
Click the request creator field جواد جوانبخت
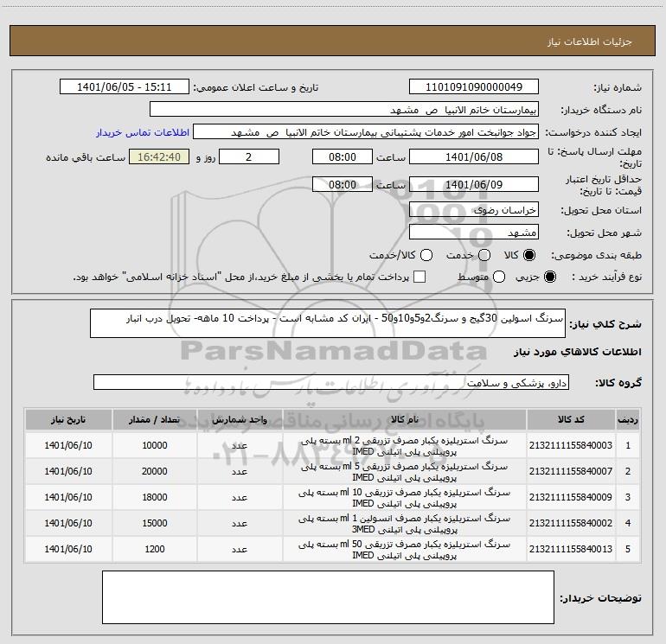[x=366, y=131]
